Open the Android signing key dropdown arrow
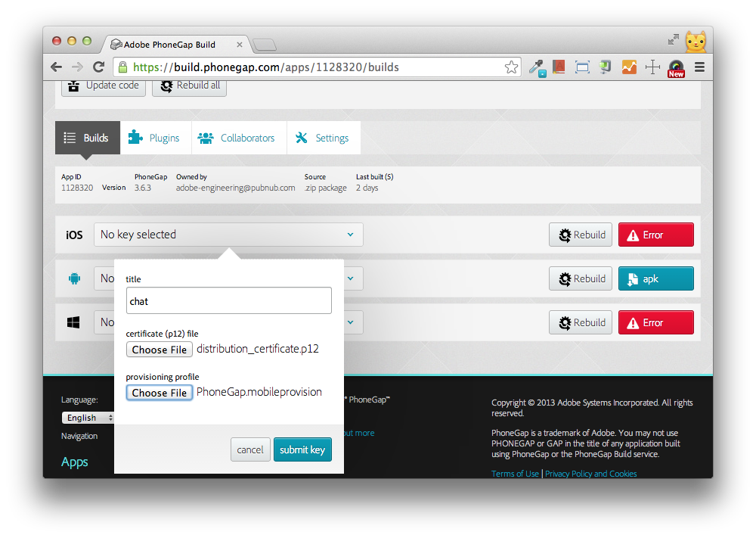 click(350, 278)
